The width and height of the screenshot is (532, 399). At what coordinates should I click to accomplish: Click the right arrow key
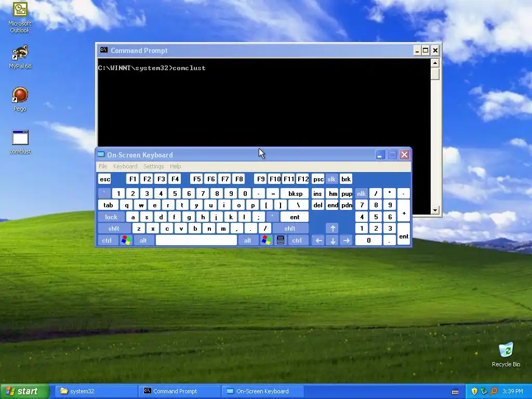[347, 240]
